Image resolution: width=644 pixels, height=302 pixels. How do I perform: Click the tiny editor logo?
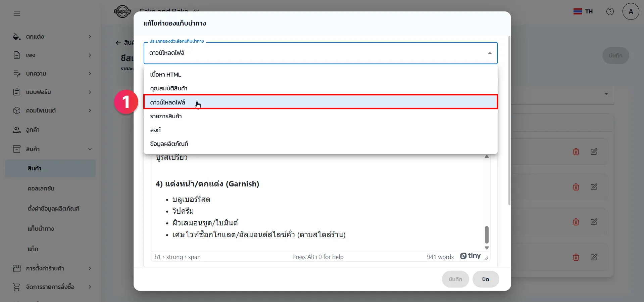(470, 256)
